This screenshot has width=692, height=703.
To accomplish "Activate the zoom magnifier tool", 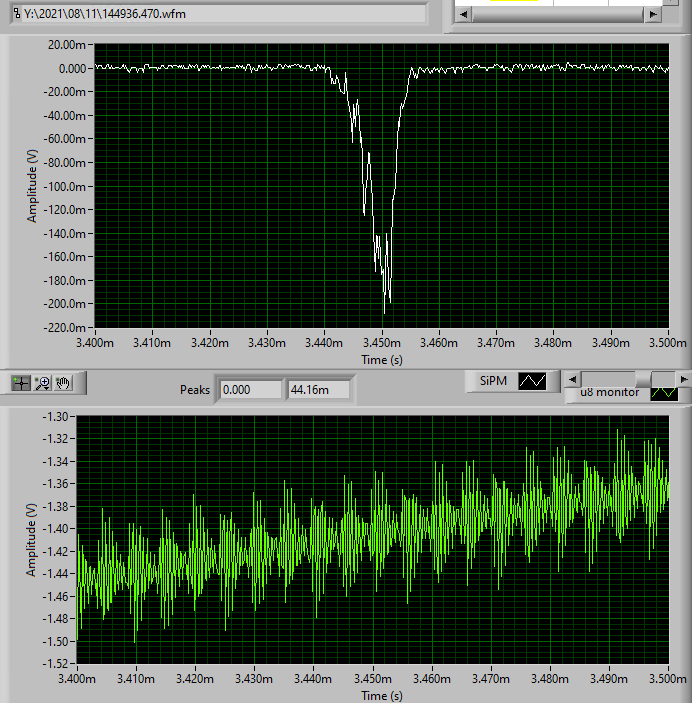I will (44, 383).
